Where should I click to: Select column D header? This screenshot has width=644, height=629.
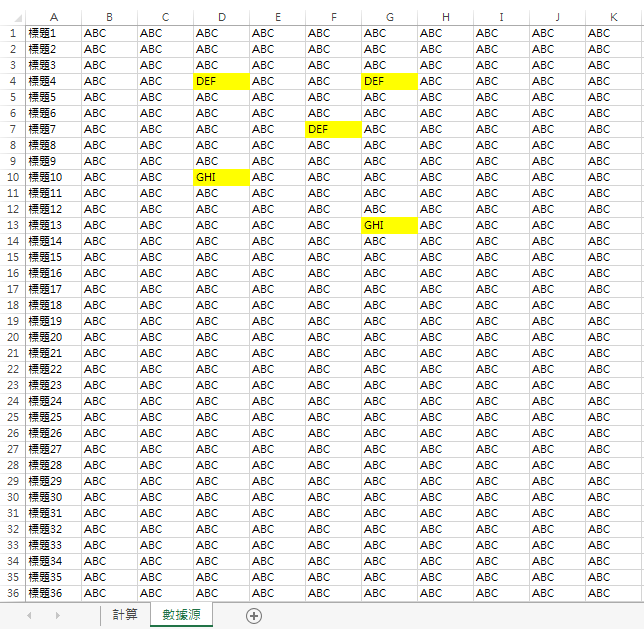coord(221,17)
